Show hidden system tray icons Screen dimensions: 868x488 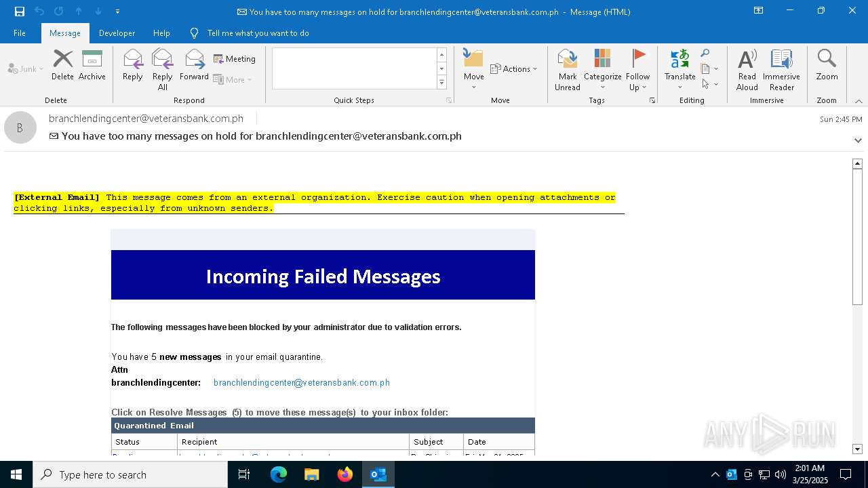[715, 474]
